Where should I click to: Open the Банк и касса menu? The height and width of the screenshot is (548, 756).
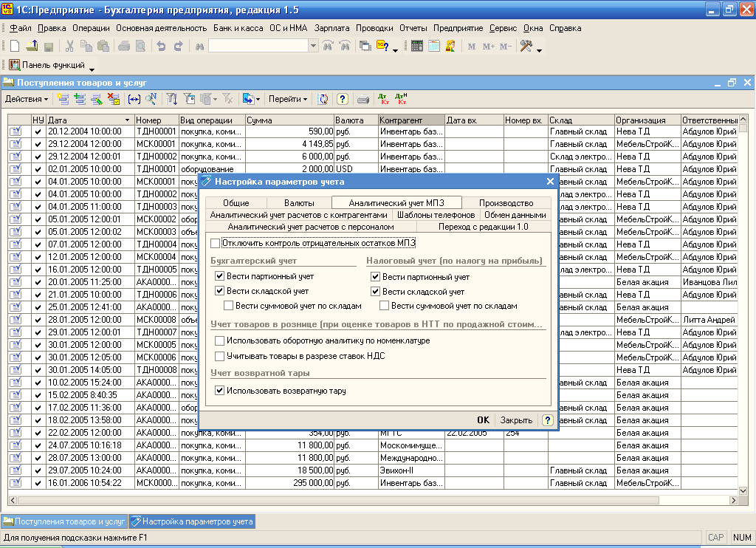tap(238, 28)
